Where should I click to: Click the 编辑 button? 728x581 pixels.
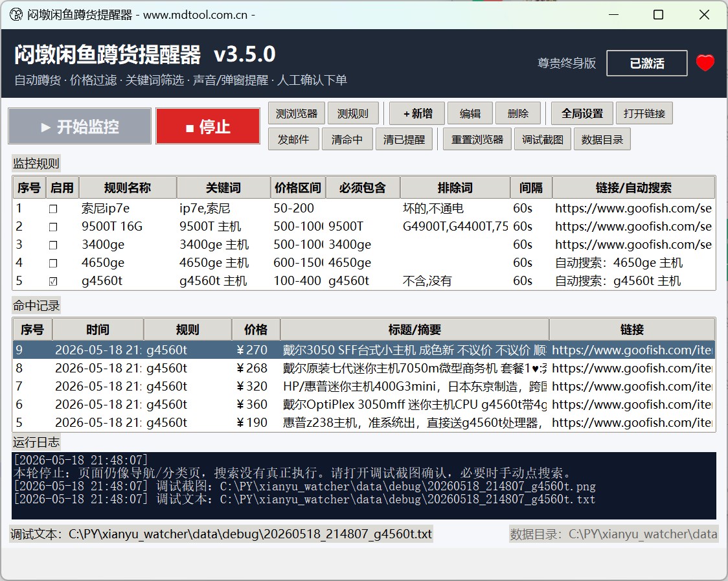(x=470, y=113)
